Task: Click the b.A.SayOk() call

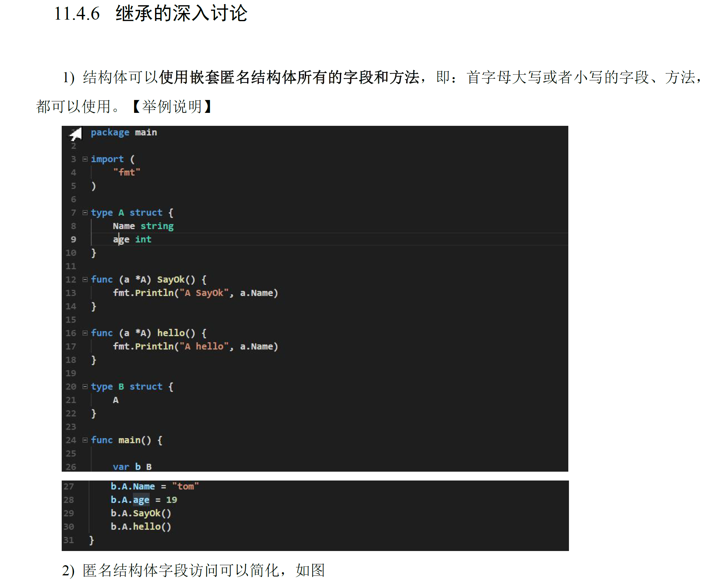Action: click(x=141, y=513)
